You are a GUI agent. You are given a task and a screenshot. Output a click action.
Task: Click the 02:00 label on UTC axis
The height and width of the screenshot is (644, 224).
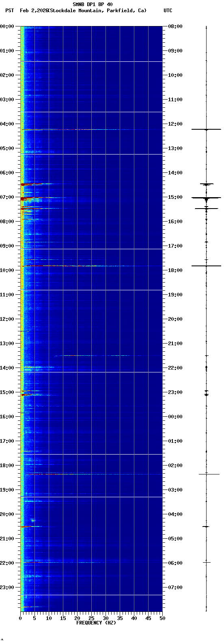coord(175,466)
